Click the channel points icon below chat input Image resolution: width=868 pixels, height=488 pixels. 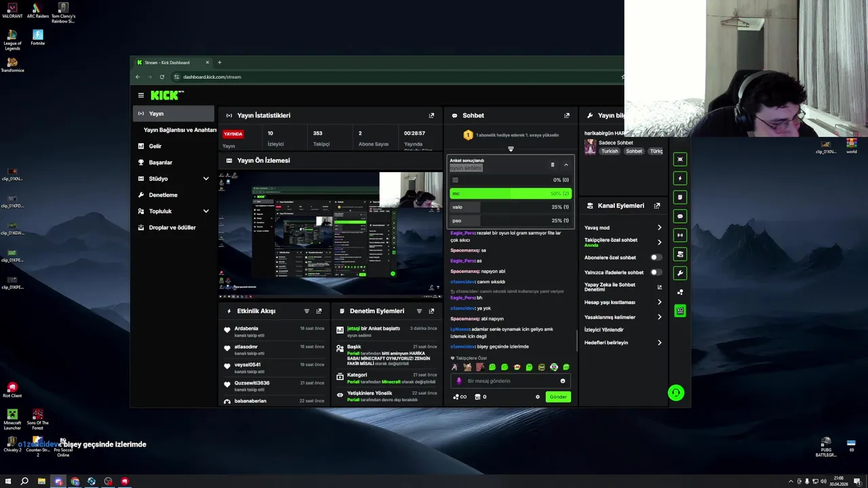click(460, 397)
